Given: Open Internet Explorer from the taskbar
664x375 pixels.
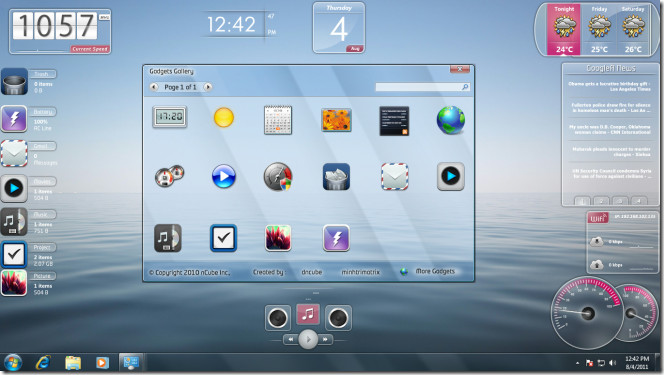Looking at the screenshot, I should pos(43,363).
